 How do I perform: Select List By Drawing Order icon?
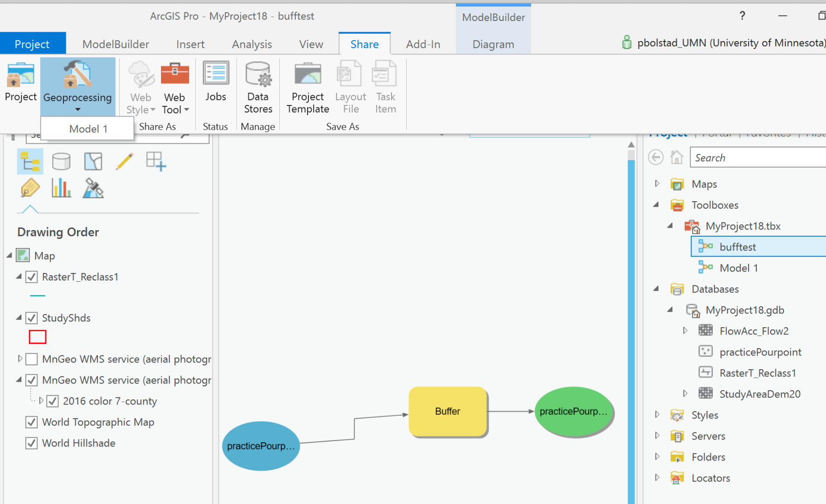(x=30, y=161)
